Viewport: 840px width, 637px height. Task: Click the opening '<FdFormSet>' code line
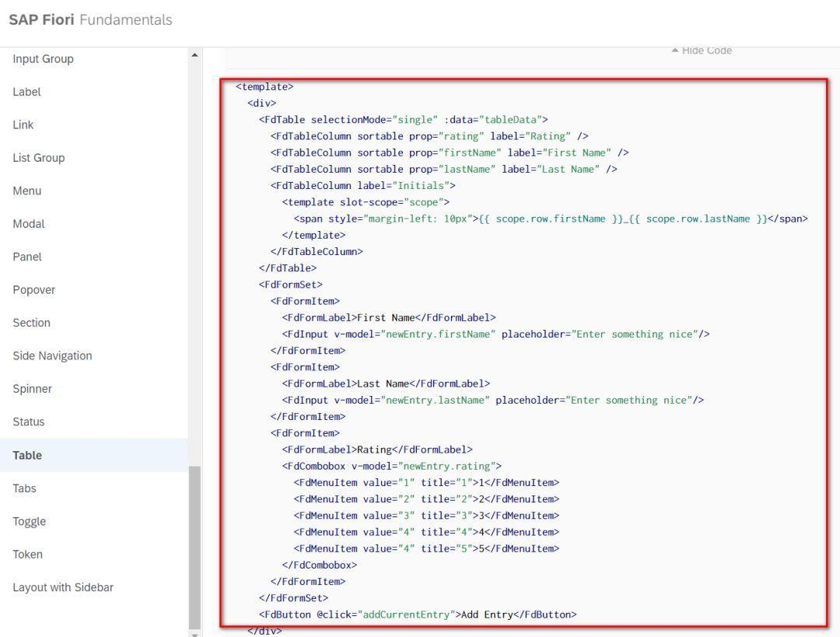click(x=291, y=285)
